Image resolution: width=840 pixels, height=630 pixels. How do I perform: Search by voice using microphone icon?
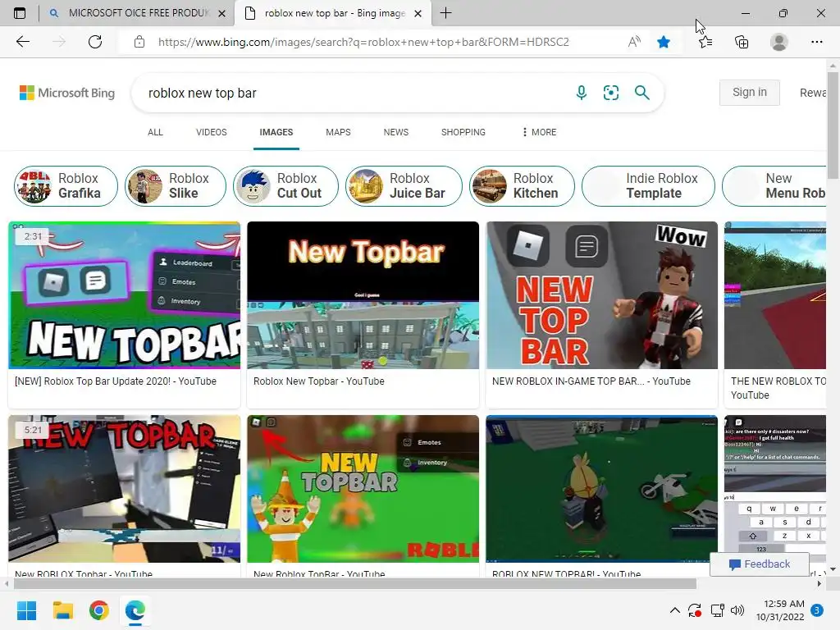coord(582,93)
